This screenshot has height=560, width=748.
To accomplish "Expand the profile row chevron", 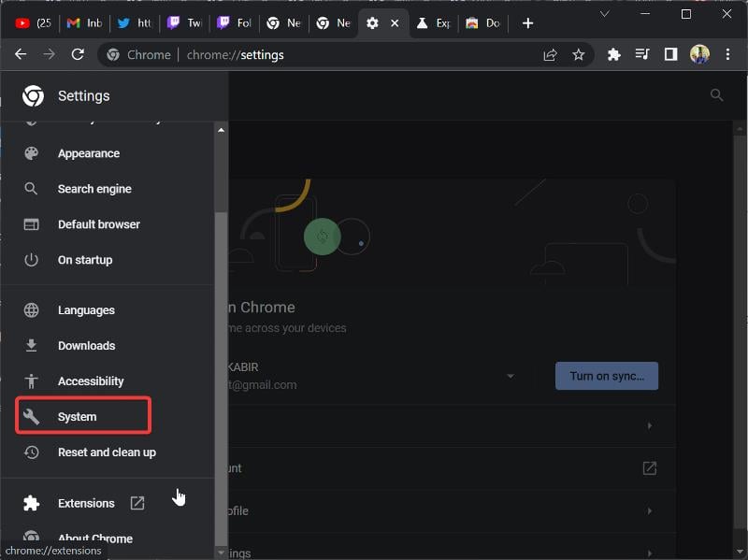I will (650, 510).
